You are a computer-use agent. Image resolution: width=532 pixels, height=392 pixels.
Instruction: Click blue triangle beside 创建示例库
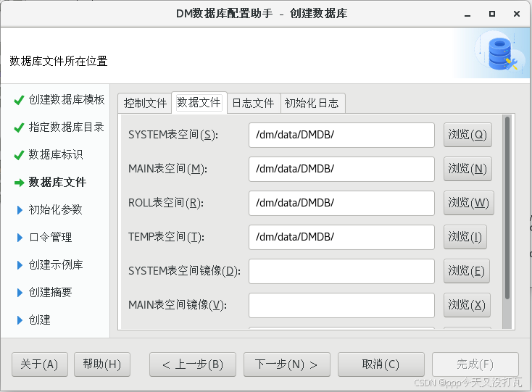tap(20, 265)
